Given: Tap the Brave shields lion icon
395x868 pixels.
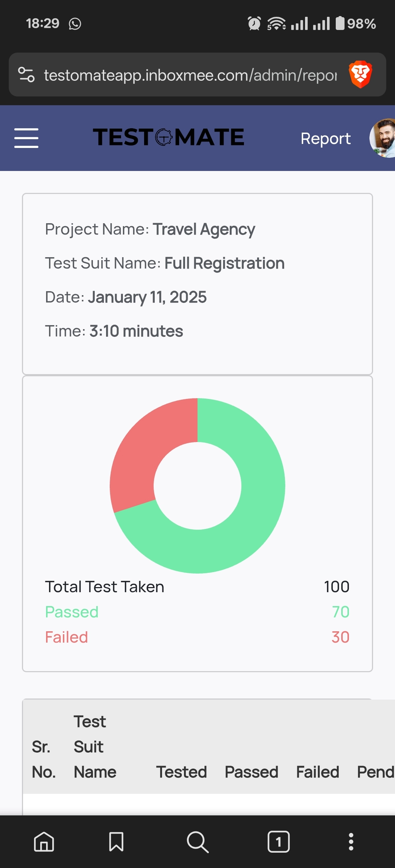Looking at the screenshot, I should [360, 75].
